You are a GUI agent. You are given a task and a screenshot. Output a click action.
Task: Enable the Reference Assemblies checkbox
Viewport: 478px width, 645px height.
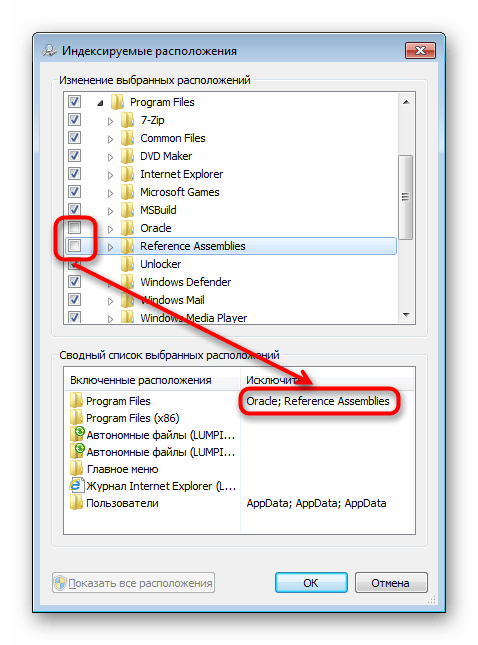click(x=74, y=246)
